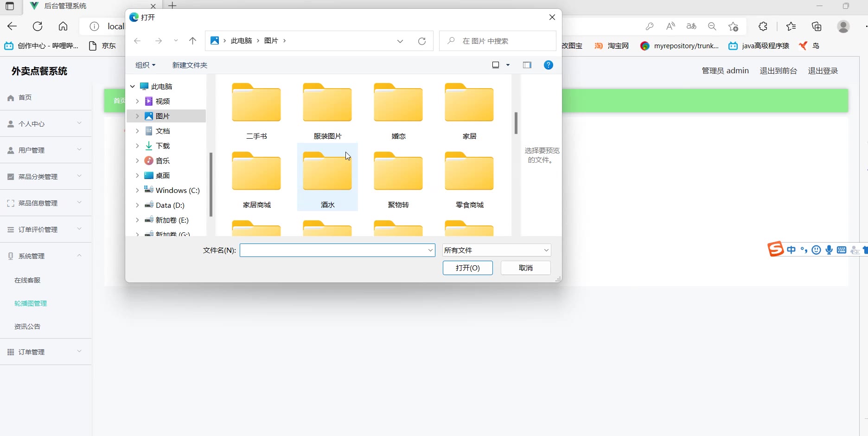The height and width of the screenshot is (436, 868).
Task: Open the 文件名 history dropdown arrow
Action: 430,250
